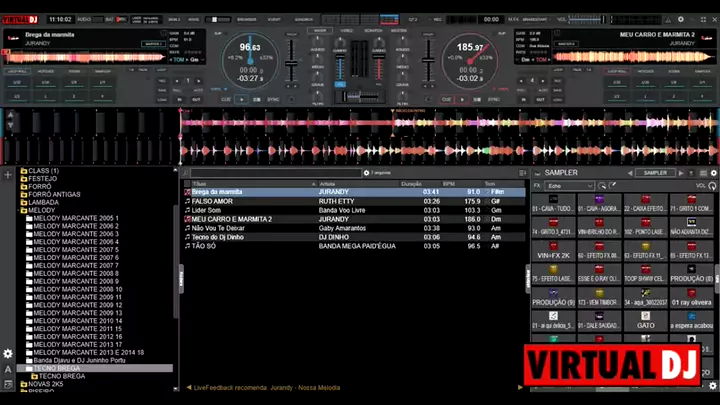This screenshot has height=405, width=720.
Task: Click the plus icon above folder list
Action: click(x=8, y=174)
